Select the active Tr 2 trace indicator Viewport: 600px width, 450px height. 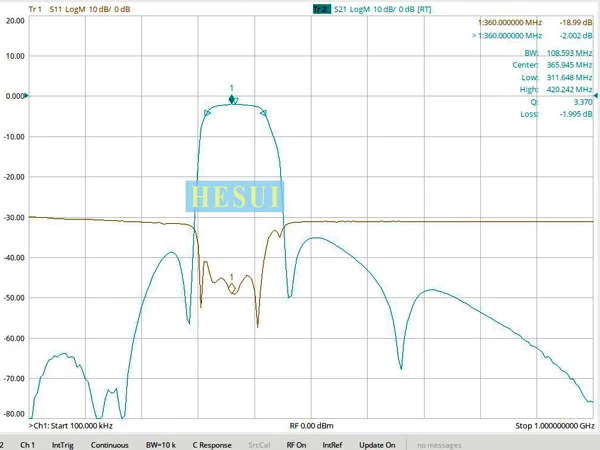coord(321,9)
